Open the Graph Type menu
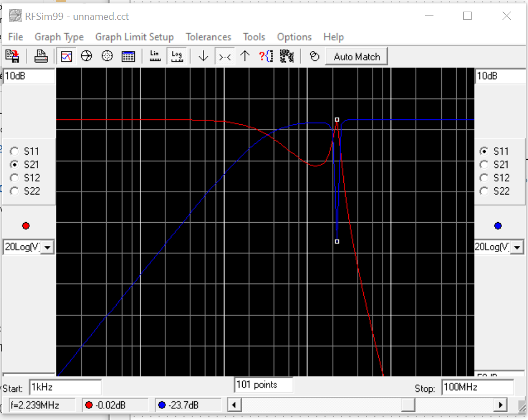 click(59, 36)
